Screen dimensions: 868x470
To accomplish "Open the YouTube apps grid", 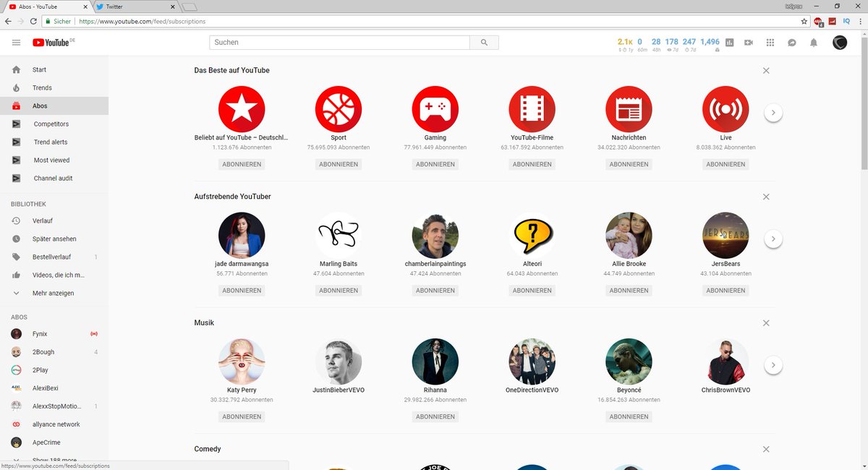I will click(770, 43).
